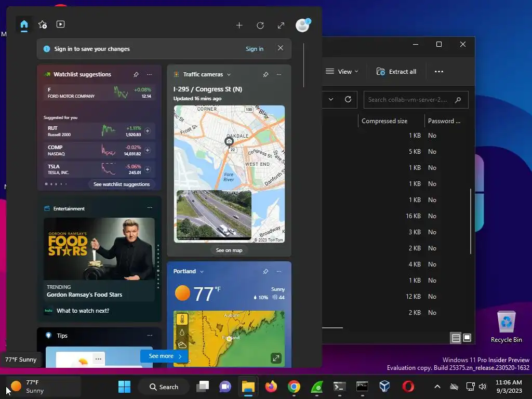This screenshot has width=532, height=399.
Task: Open File Explorer see more ellipsis menu
Action: coord(439,72)
